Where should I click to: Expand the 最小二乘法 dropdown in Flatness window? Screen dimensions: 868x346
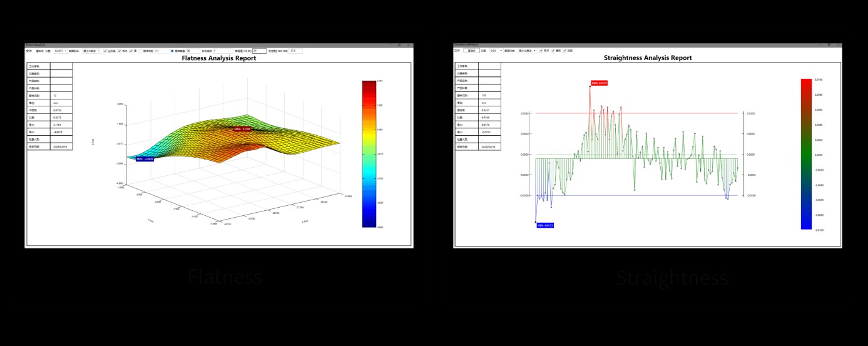coord(92,51)
